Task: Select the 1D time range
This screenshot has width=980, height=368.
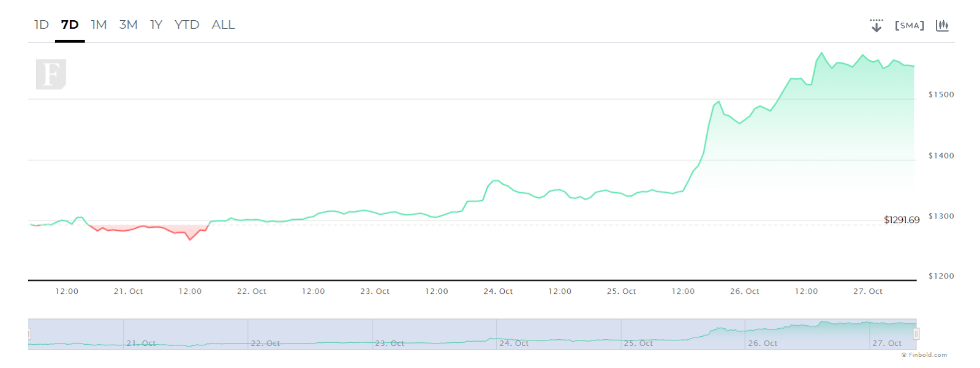Action: [x=41, y=24]
